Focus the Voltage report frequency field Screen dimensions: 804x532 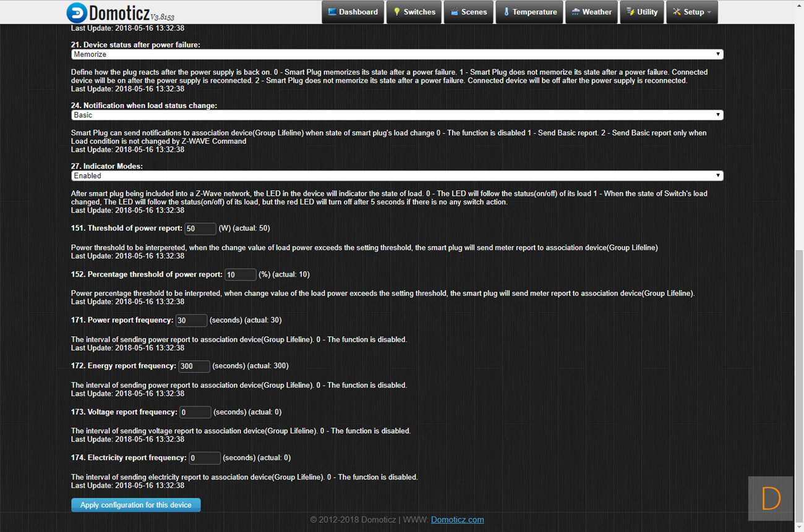pos(195,412)
